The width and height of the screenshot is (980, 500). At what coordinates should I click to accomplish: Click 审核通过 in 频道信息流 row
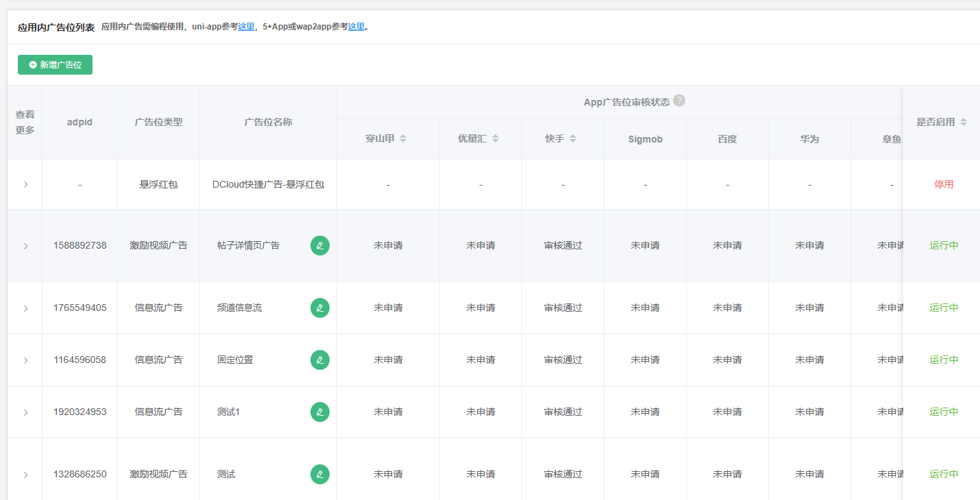click(x=563, y=308)
